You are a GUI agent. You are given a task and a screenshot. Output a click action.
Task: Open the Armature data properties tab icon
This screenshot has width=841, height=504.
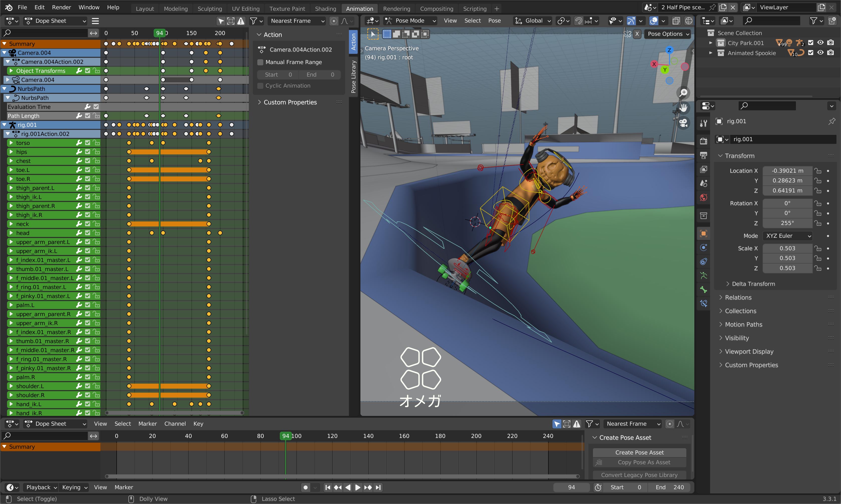click(703, 276)
